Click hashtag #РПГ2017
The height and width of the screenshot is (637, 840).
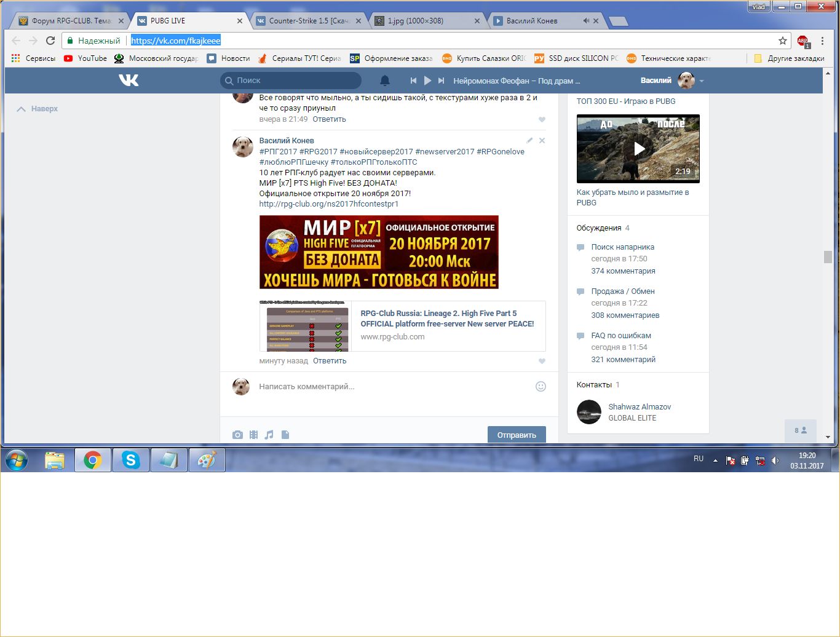click(x=278, y=151)
